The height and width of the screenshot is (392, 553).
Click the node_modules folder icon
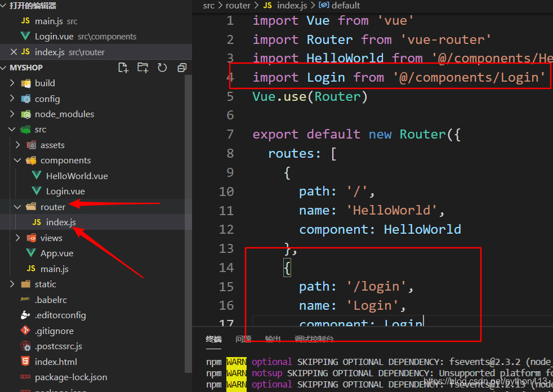26,114
